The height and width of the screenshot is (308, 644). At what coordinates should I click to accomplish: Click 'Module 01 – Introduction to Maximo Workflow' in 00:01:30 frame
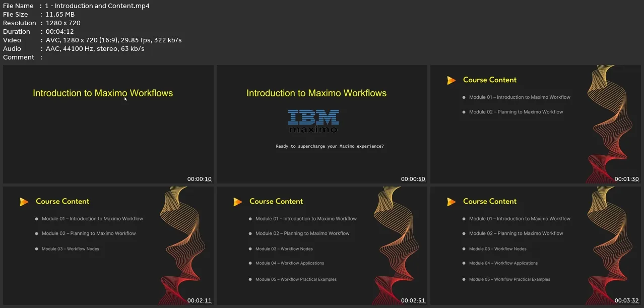pos(520,97)
